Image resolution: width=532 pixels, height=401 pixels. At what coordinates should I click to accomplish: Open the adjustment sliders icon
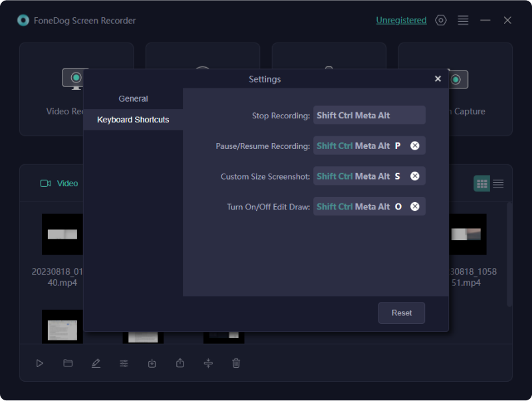124,363
